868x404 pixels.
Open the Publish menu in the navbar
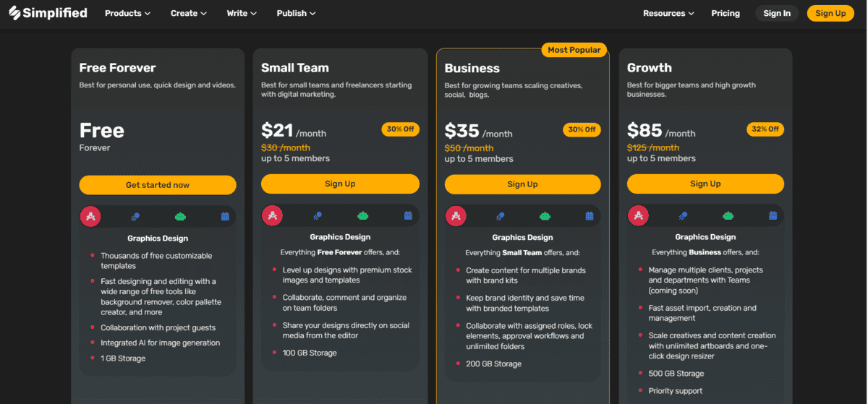[x=297, y=13]
